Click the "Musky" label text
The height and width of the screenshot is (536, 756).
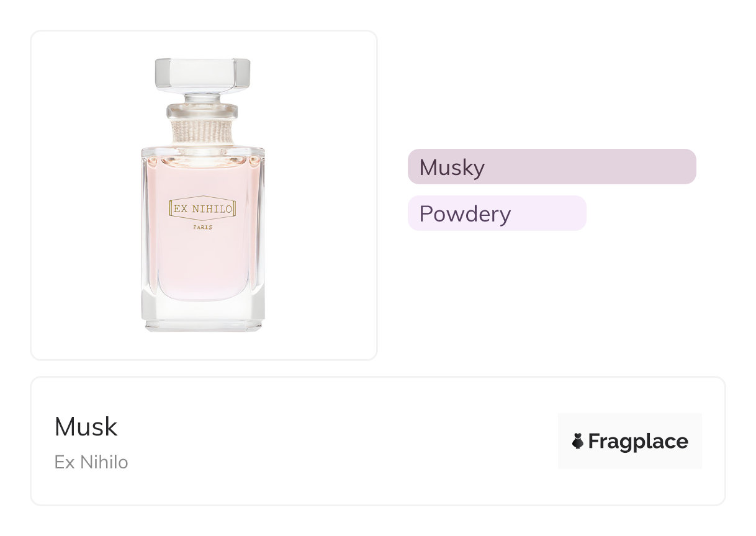click(452, 167)
